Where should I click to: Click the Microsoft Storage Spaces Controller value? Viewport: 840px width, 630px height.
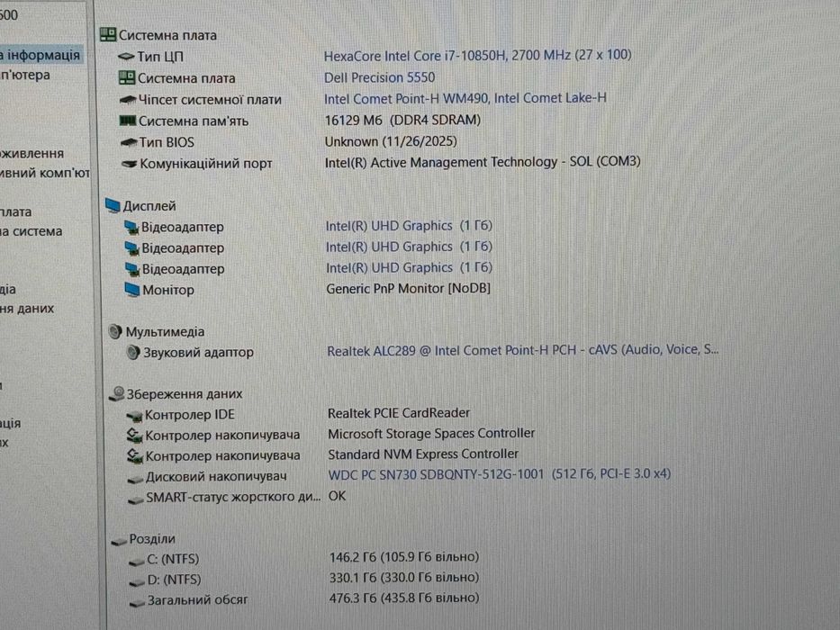(431, 434)
